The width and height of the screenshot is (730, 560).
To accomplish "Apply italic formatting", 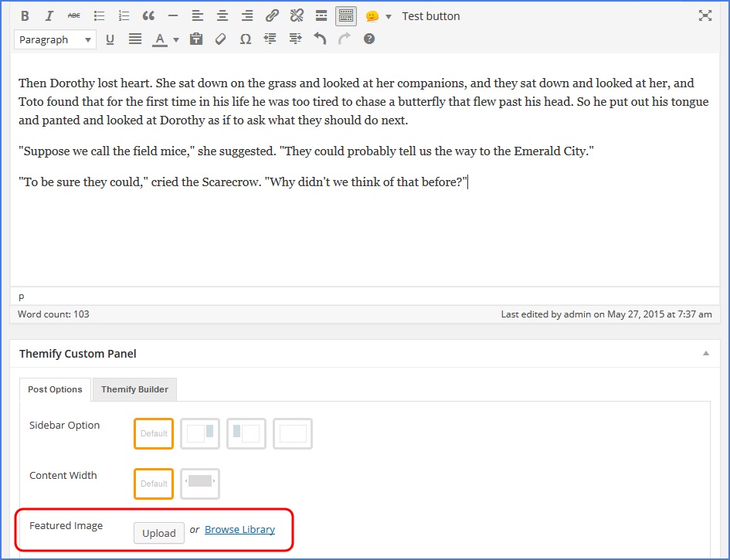I will click(49, 16).
